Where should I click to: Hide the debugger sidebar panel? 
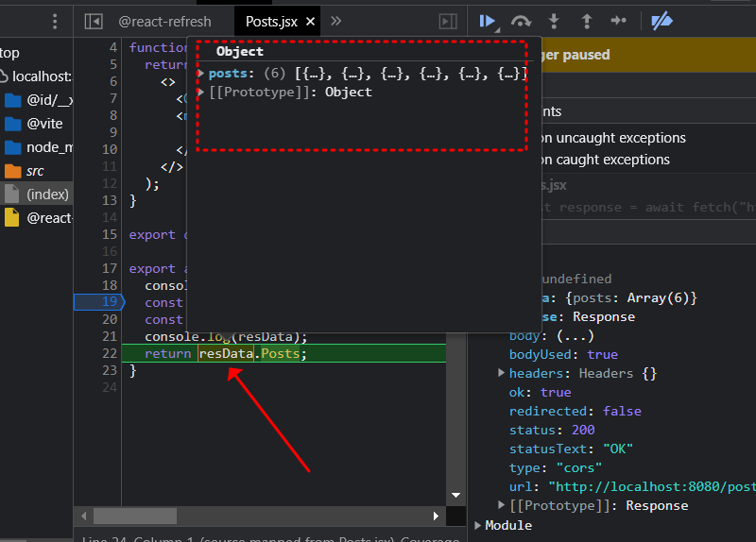point(448,21)
